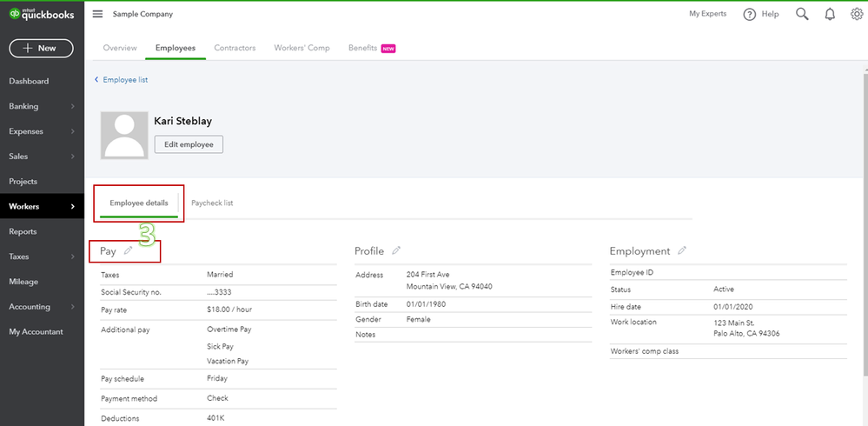Click the hire date 01/01/2020

point(733,306)
